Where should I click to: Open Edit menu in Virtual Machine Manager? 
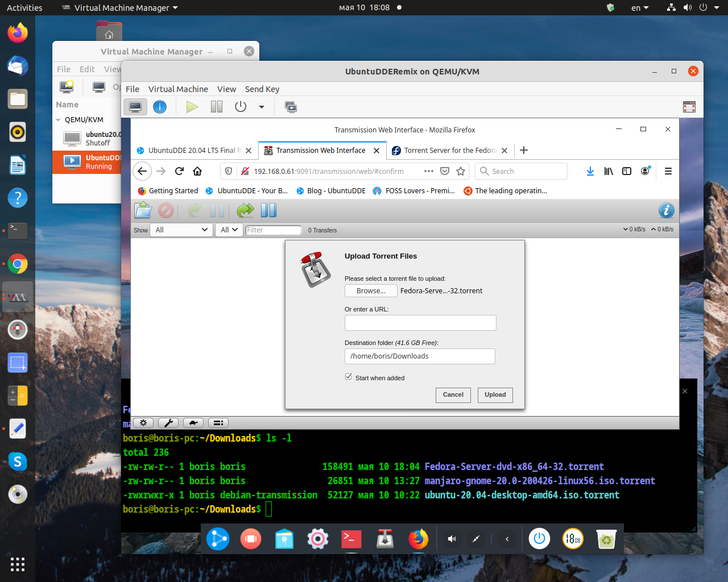pyautogui.click(x=87, y=69)
